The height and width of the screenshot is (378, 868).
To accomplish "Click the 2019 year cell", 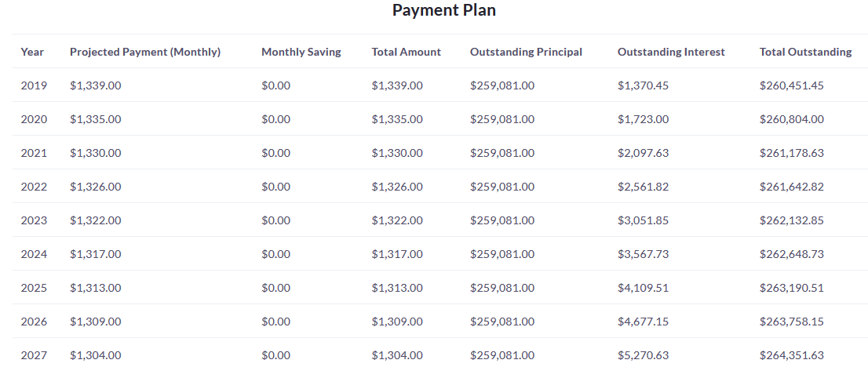I will tap(34, 85).
